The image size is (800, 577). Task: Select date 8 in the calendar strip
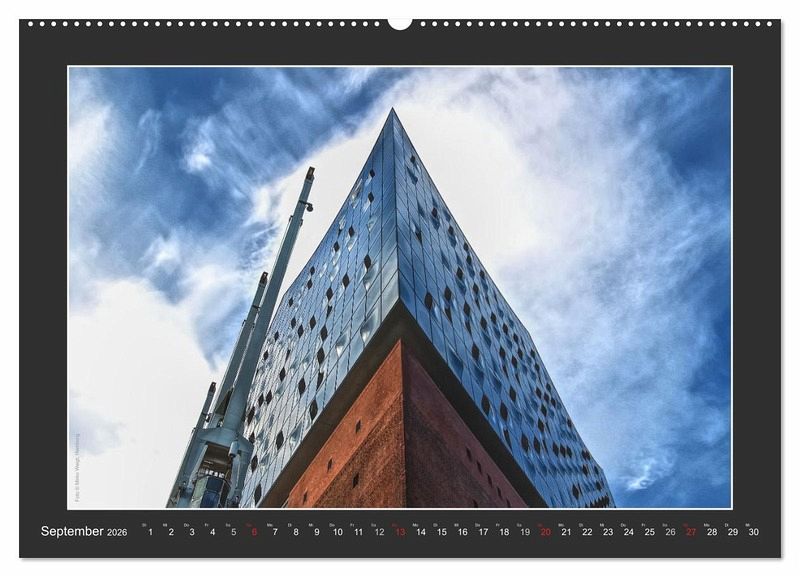296,532
